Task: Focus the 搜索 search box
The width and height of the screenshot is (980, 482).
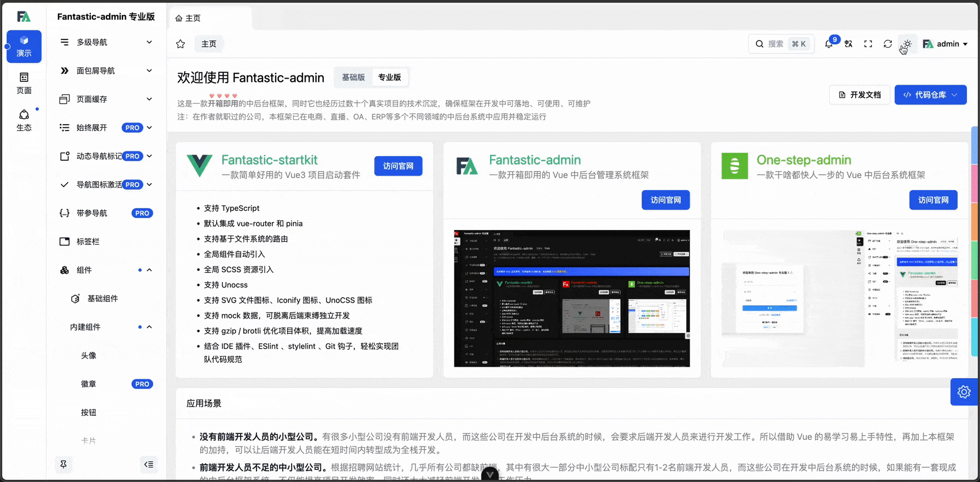Action: [x=780, y=44]
